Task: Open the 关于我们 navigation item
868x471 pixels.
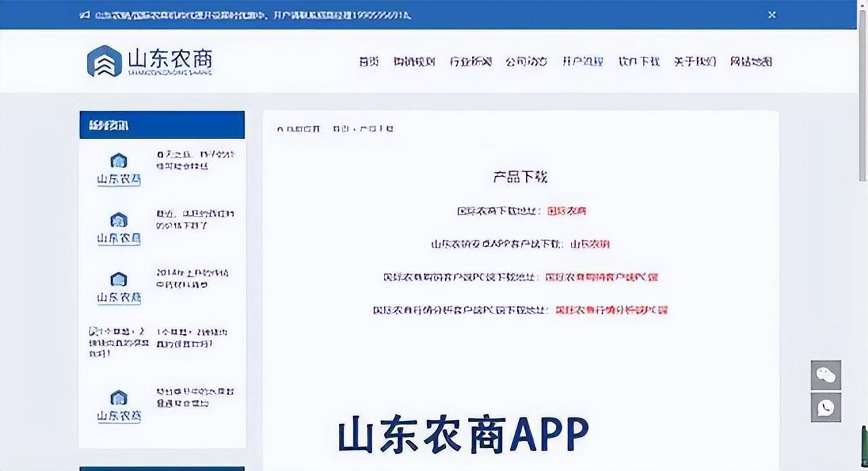Action: [695, 61]
